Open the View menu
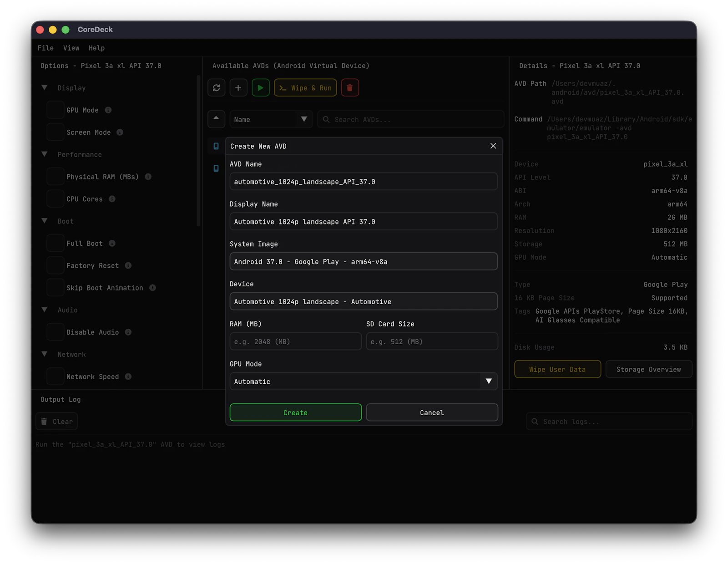728x565 pixels. coord(71,48)
